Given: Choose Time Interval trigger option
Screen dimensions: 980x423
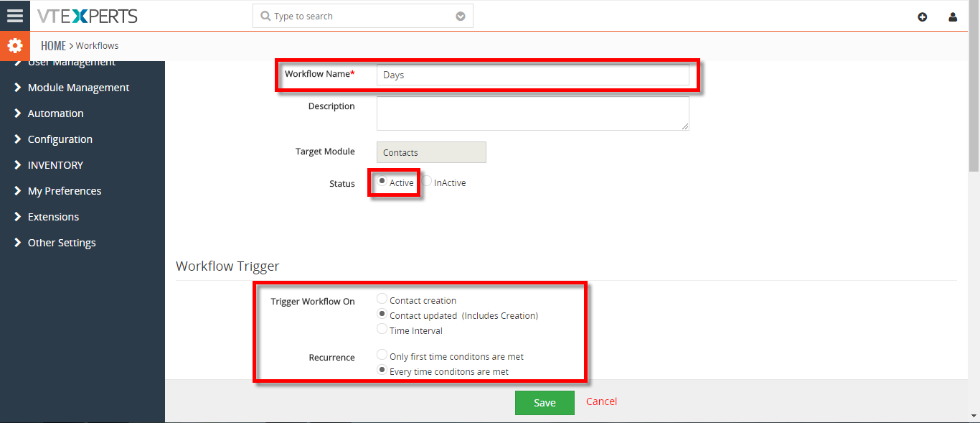Looking at the screenshot, I should point(382,329).
